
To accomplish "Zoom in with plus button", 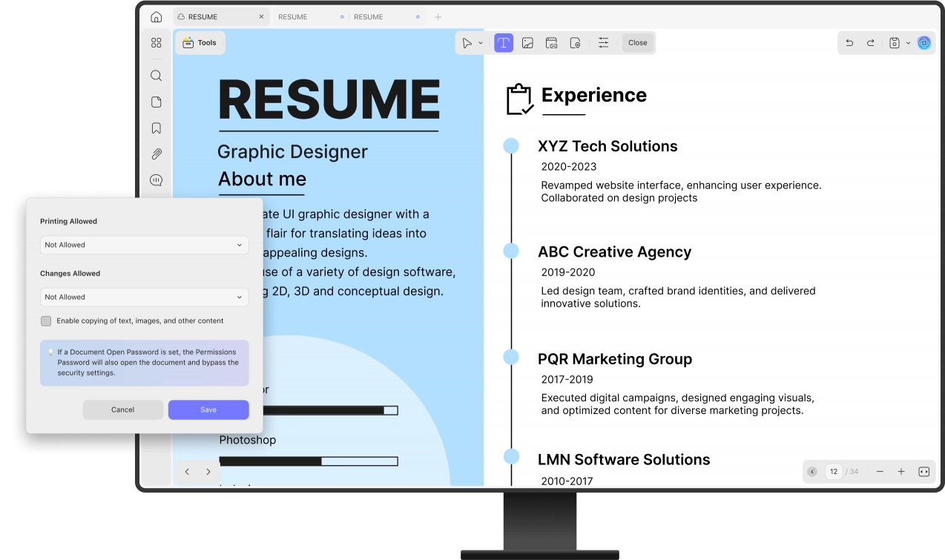I will click(x=901, y=472).
